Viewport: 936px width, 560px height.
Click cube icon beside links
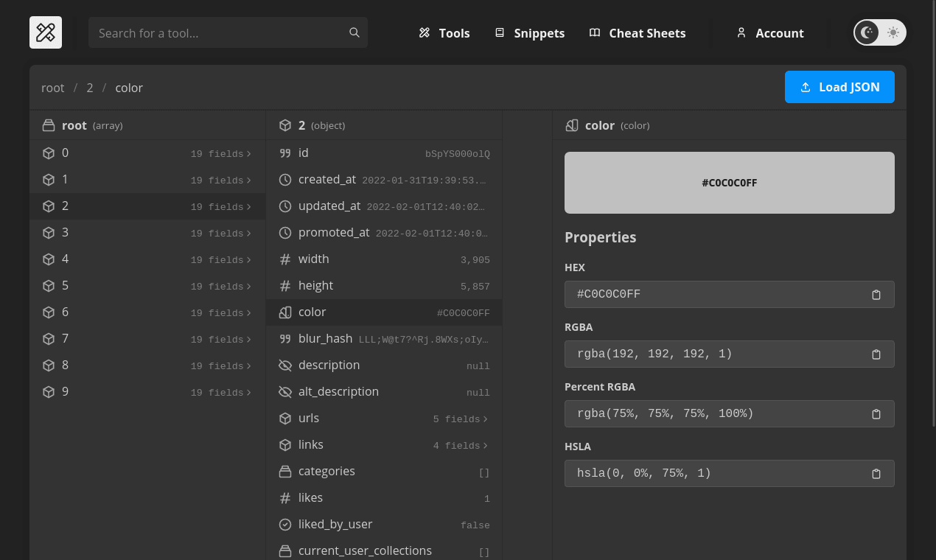tap(285, 445)
